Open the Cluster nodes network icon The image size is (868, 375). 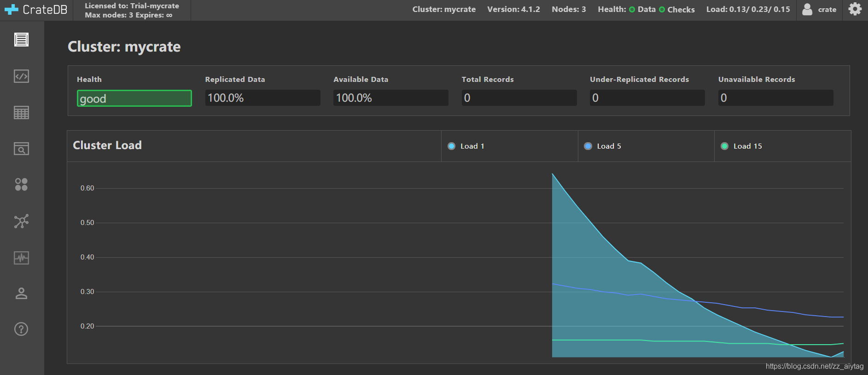point(21,221)
